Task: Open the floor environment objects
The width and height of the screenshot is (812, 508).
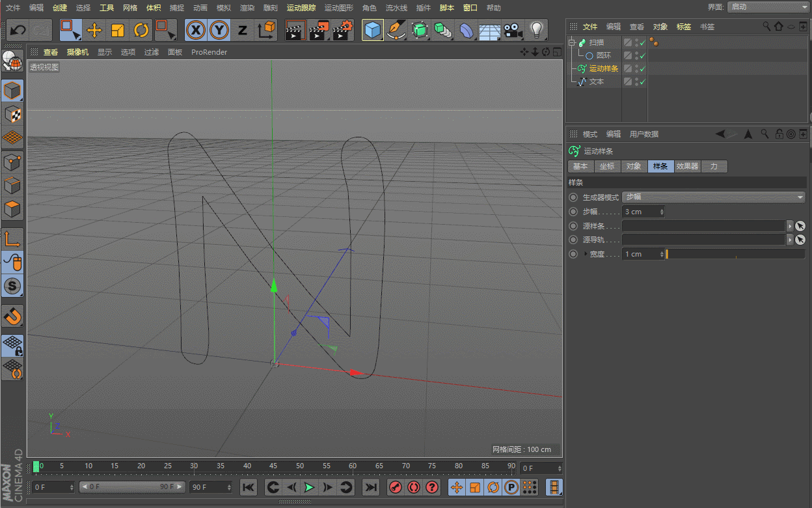Action: (x=490, y=30)
